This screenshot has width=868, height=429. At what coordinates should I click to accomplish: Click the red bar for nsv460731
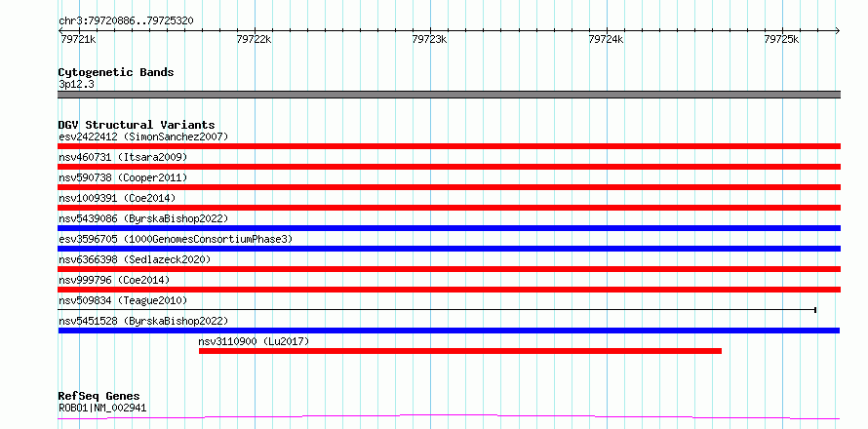[x=449, y=167]
